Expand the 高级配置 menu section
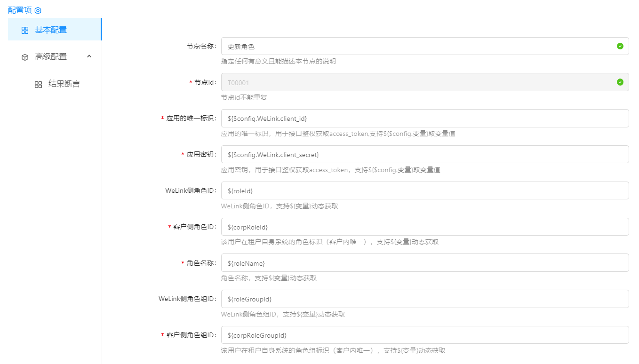The height and width of the screenshot is (364, 639). coord(51,57)
